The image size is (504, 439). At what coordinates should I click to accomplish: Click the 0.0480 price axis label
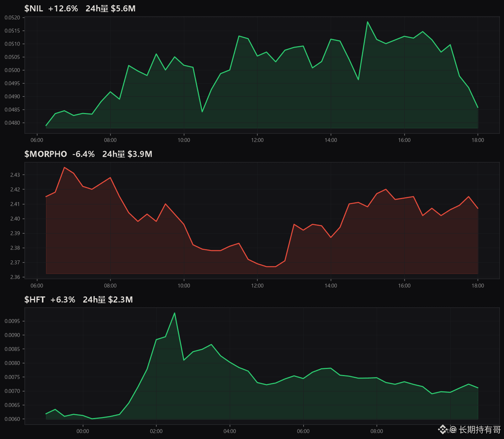[12, 123]
